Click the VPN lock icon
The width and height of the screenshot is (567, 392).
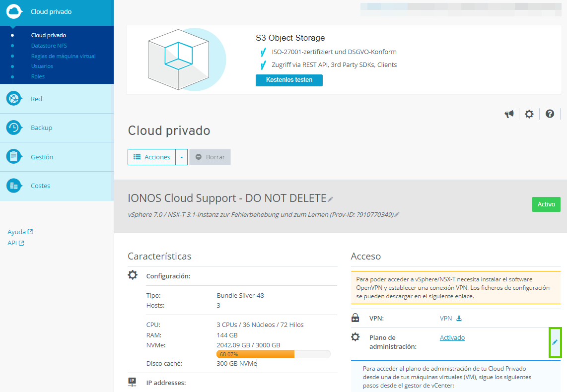coord(355,318)
